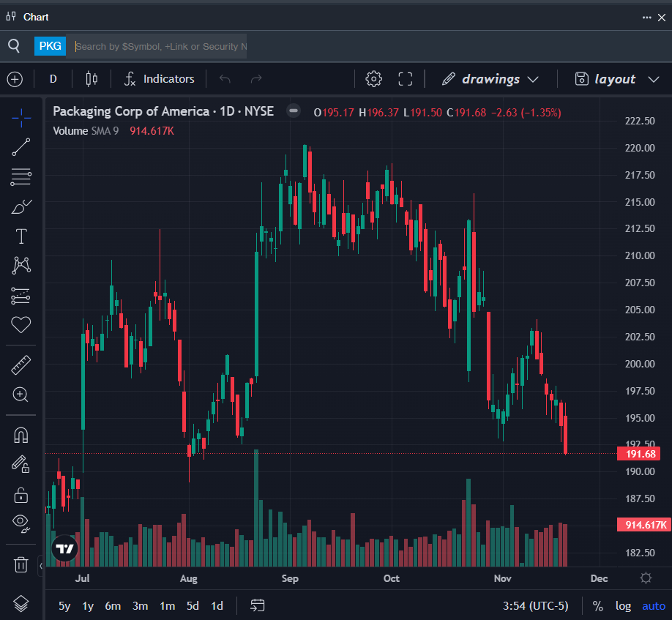
Task: Hide all drawings with eye icon
Action: (21, 523)
